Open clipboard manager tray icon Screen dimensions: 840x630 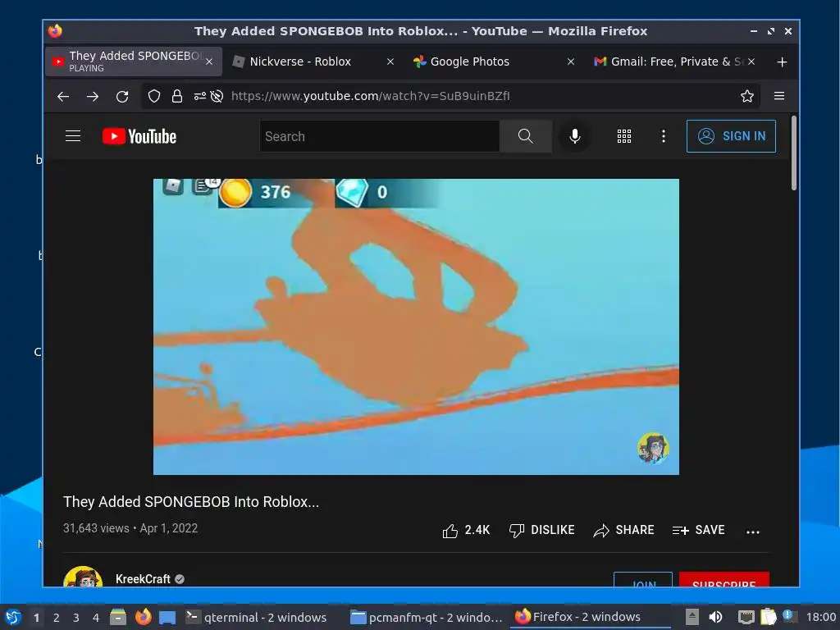tap(768, 618)
